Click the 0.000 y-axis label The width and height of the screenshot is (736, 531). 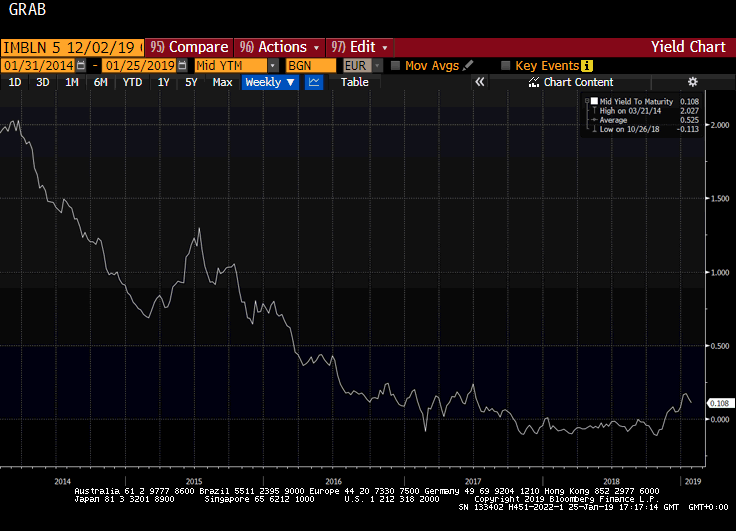720,419
